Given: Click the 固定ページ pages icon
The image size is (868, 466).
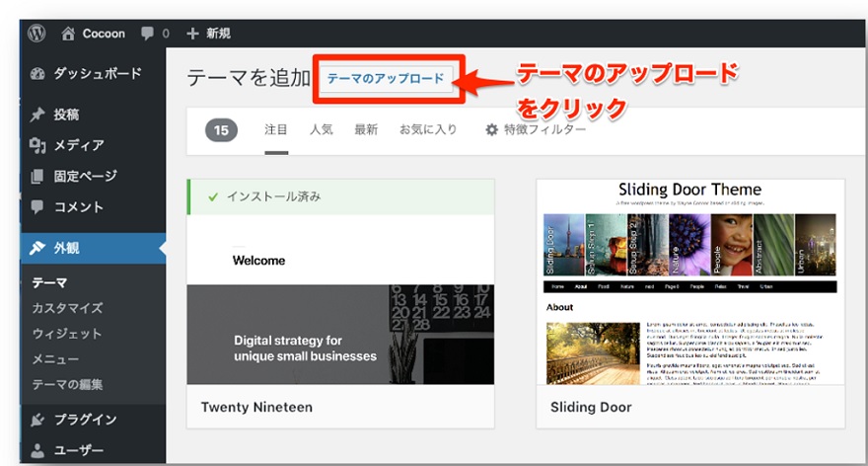Looking at the screenshot, I should (37, 176).
